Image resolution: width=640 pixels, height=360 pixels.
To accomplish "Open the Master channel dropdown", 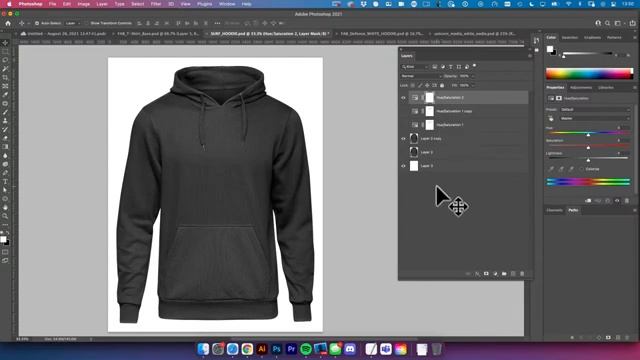I will tap(595, 118).
